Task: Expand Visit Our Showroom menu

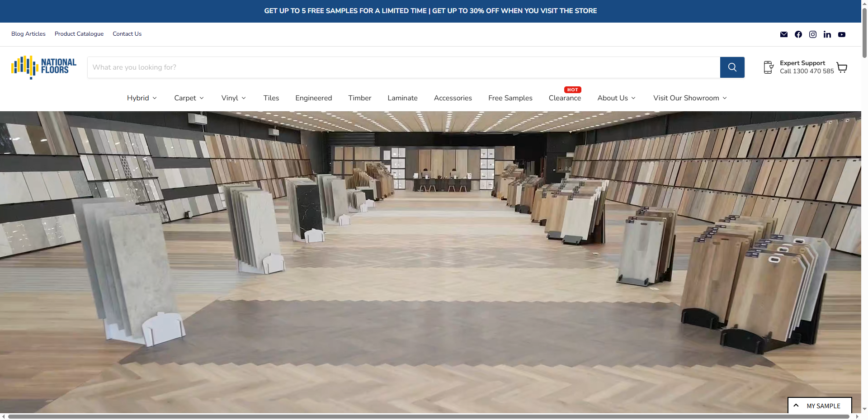Action: click(689, 98)
